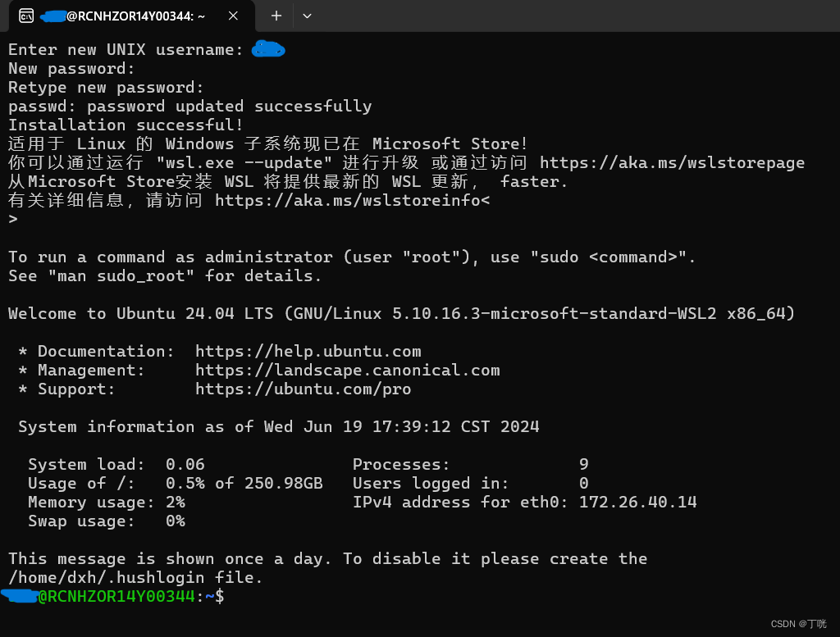
Task: Click the wsl.exe --update command text
Action: coord(244,162)
